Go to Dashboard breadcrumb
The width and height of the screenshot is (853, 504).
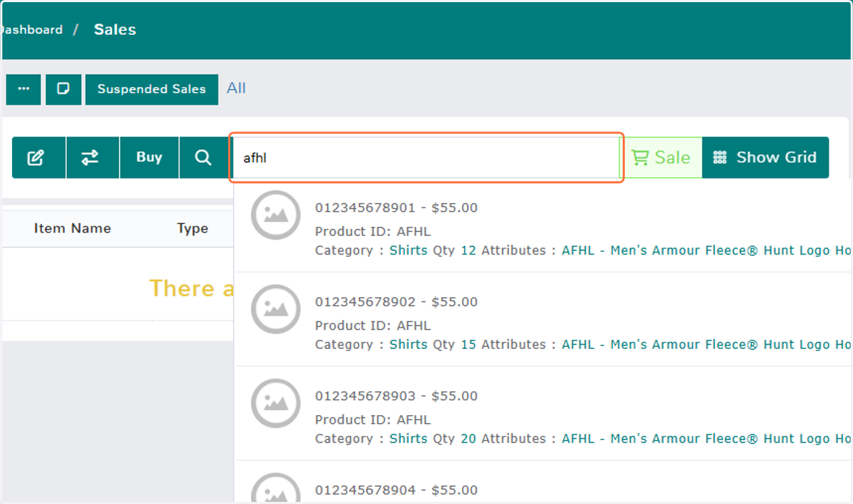click(x=31, y=30)
